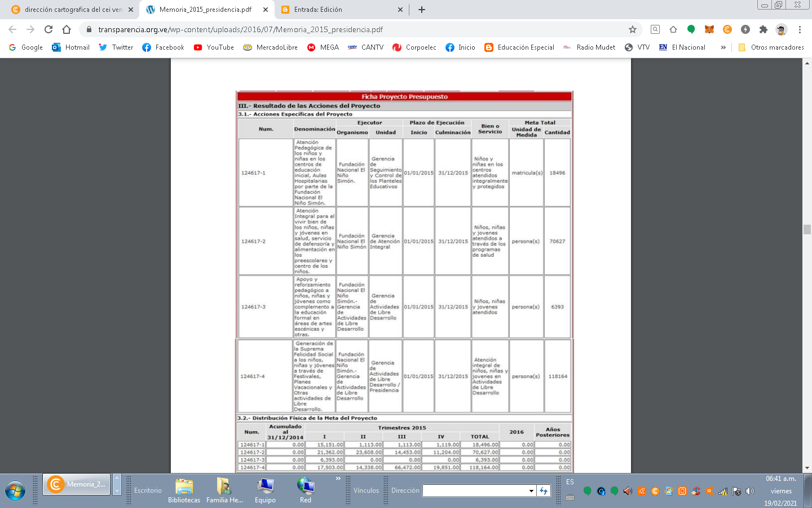Go back to the previous page
The image size is (812, 508).
[12, 29]
